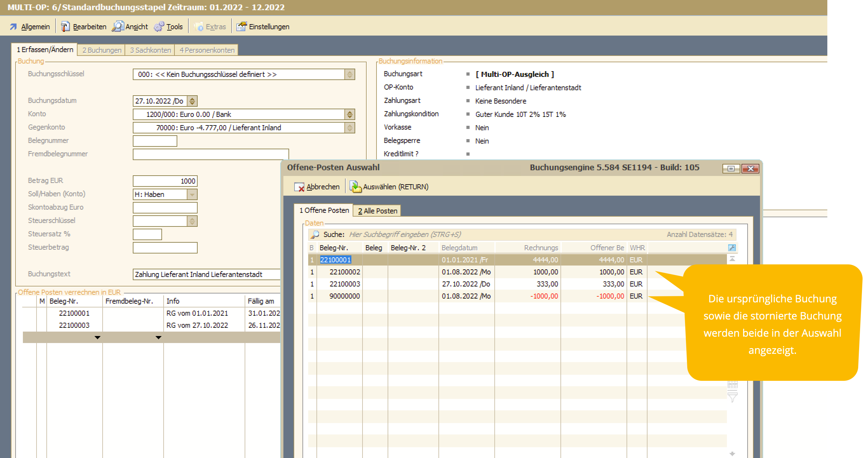
Task: Jump to first record arrow in grid
Action: click(732, 259)
